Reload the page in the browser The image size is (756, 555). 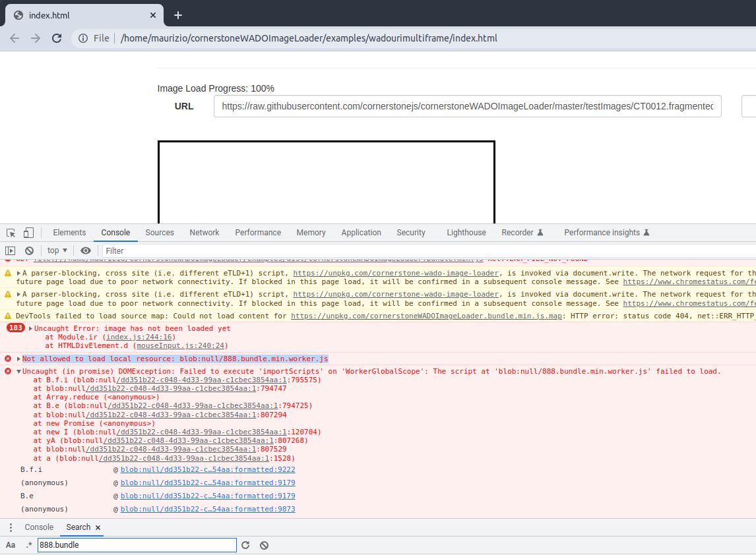click(x=57, y=38)
